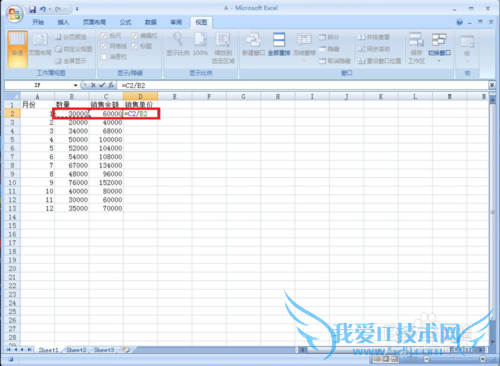Open the quick access toolbar customize arrow
Image resolution: width=500 pixels, height=366 pixels.
pos(77,9)
